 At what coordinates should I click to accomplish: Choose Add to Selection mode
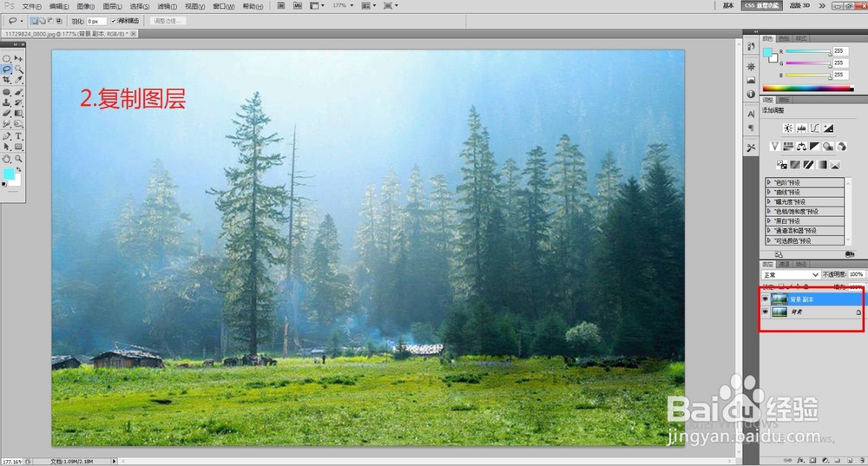pos(42,21)
